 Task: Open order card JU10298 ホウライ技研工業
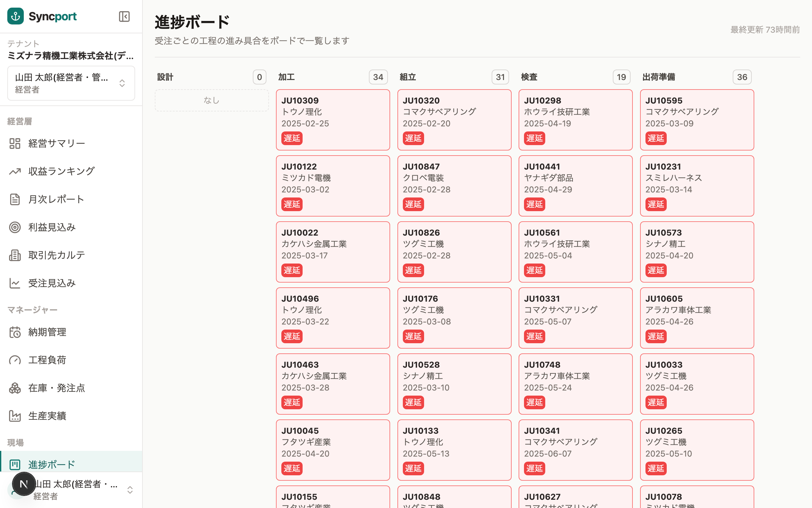click(x=575, y=120)
